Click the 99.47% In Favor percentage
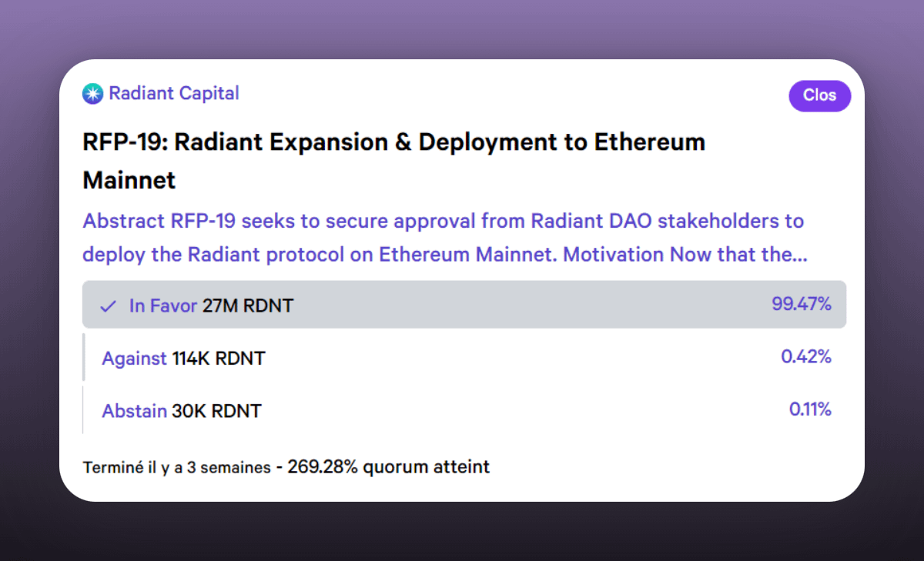 tap(801, 305)
